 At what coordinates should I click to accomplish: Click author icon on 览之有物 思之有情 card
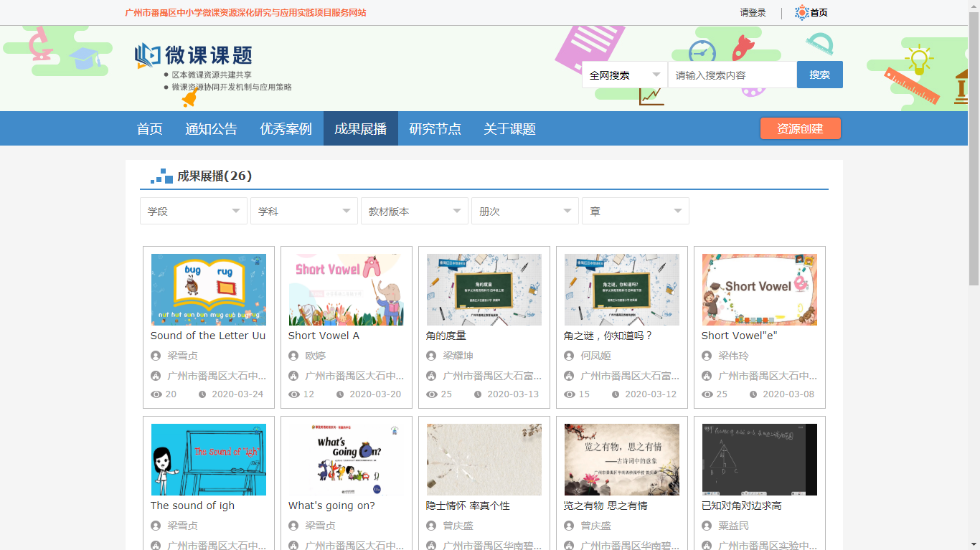click(x=569, y=526)
